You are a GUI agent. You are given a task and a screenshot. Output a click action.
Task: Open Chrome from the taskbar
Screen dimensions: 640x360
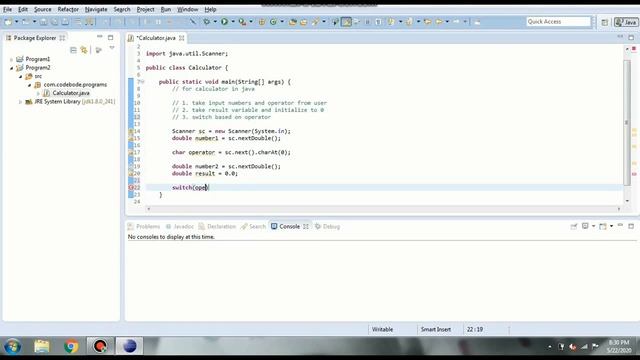tap(71, 347)
